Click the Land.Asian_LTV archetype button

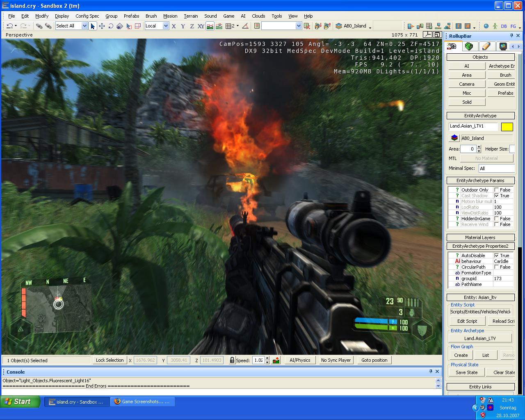pos(480,338)
